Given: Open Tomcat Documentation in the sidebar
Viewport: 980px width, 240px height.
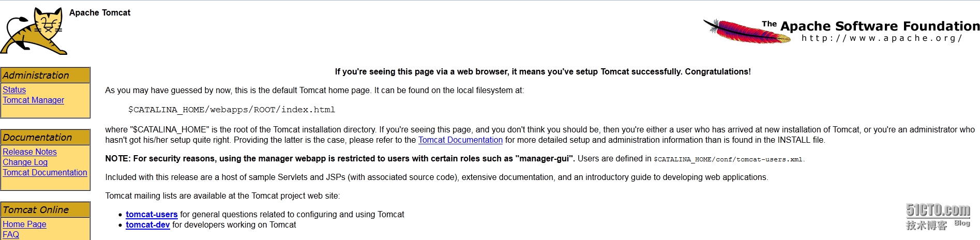Looking at the screenshot, I should point(45,172).
